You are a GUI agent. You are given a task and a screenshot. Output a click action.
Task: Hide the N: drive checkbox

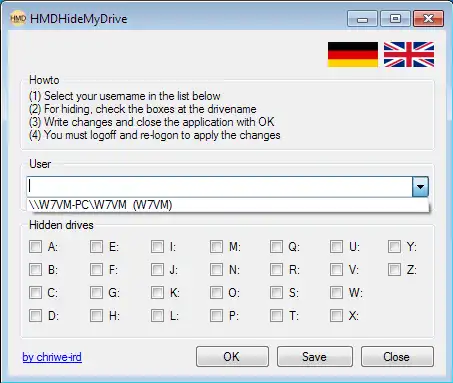[216, 270]
